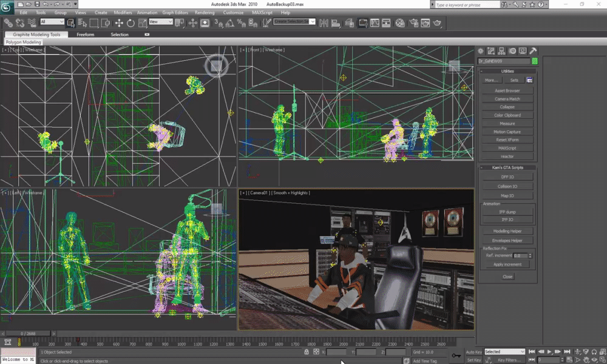Click Edit Named Selection Sets icon
This screenshot has height=364, width=607.
266,23
